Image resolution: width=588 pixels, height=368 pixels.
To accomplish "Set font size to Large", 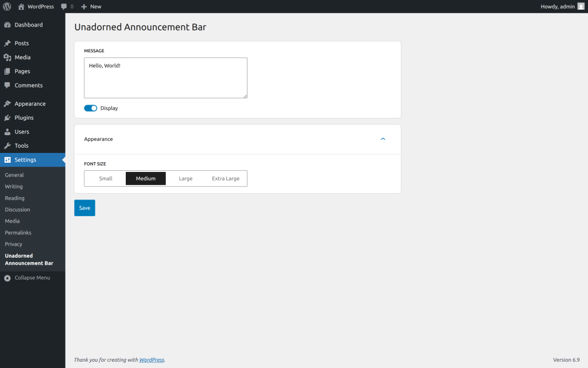I will tap(185, 179).
